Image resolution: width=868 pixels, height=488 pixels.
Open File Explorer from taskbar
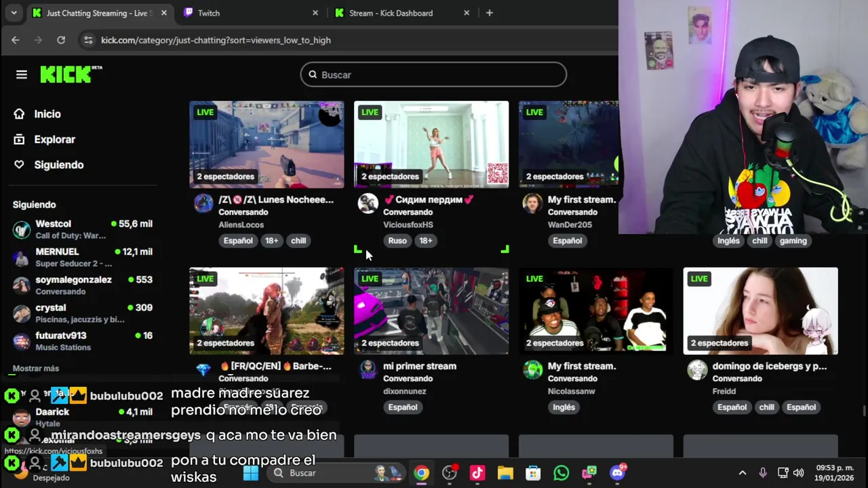click(505, 473)
